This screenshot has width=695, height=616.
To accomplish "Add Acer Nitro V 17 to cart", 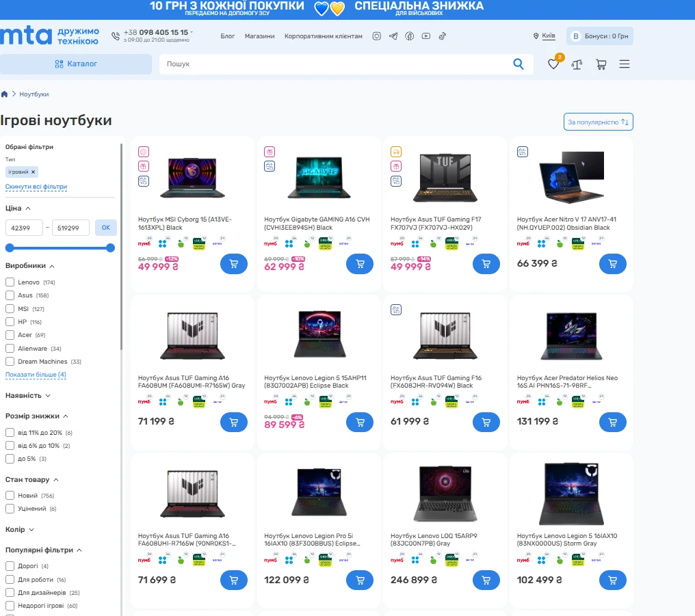I will [612, 264].
